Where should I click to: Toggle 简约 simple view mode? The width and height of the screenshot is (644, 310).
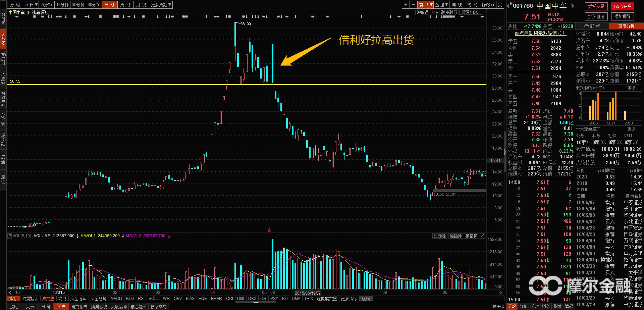[473, 5]
